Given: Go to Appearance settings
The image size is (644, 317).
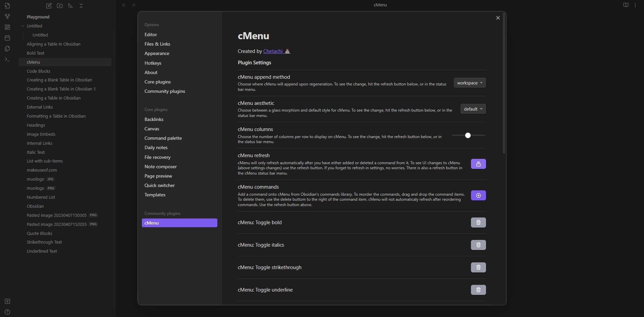Looking at the screenshot, I should pos(179,53).
